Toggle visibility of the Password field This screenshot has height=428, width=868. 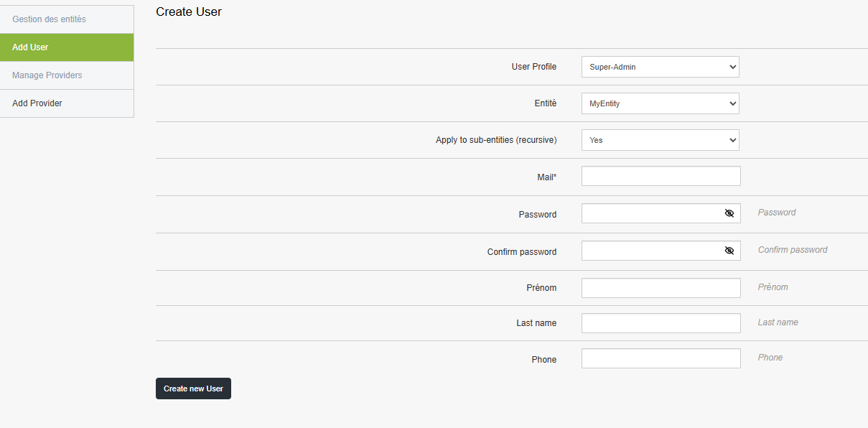pos(729,213)
